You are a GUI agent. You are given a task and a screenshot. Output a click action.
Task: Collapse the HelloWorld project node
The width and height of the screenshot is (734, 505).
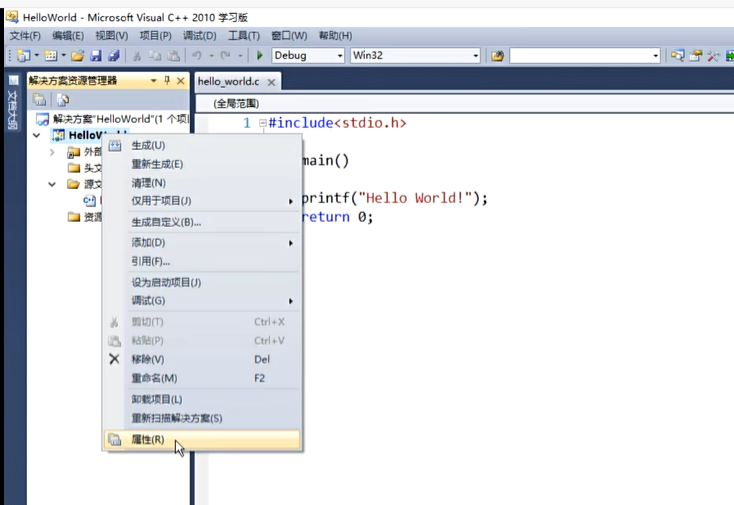[x=37, y=135]
